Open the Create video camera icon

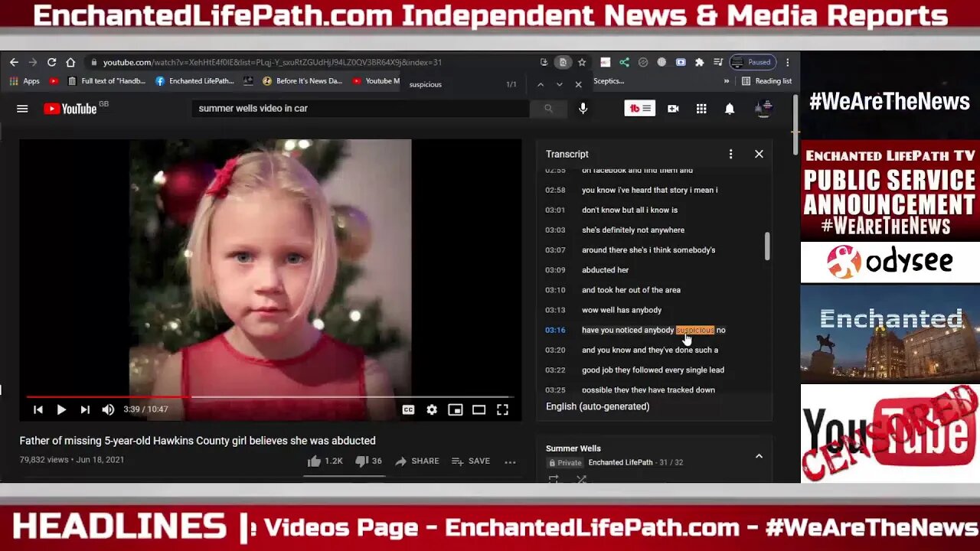point(673,109)
